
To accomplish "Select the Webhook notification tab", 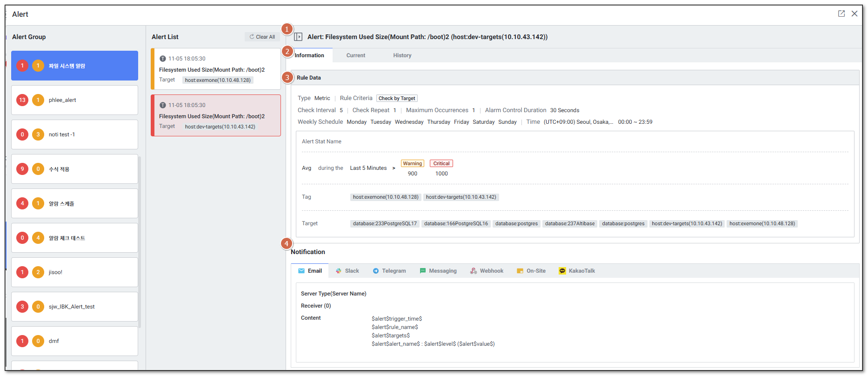I will click(x=487, y=271).
